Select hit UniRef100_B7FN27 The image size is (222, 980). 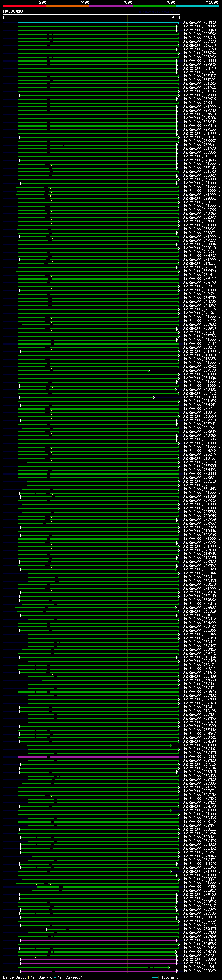pyautogui.click(x=199, y=76)
